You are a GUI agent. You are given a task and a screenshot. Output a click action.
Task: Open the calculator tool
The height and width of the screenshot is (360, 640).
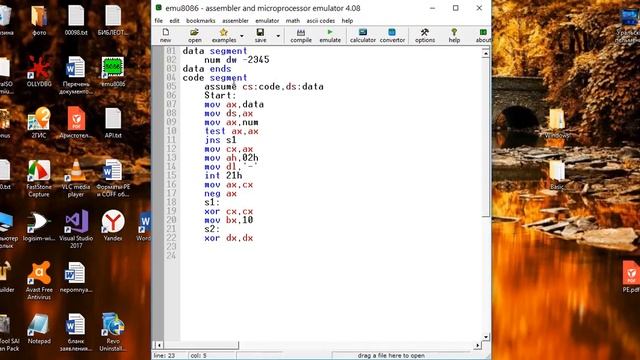tap(362, 36)
